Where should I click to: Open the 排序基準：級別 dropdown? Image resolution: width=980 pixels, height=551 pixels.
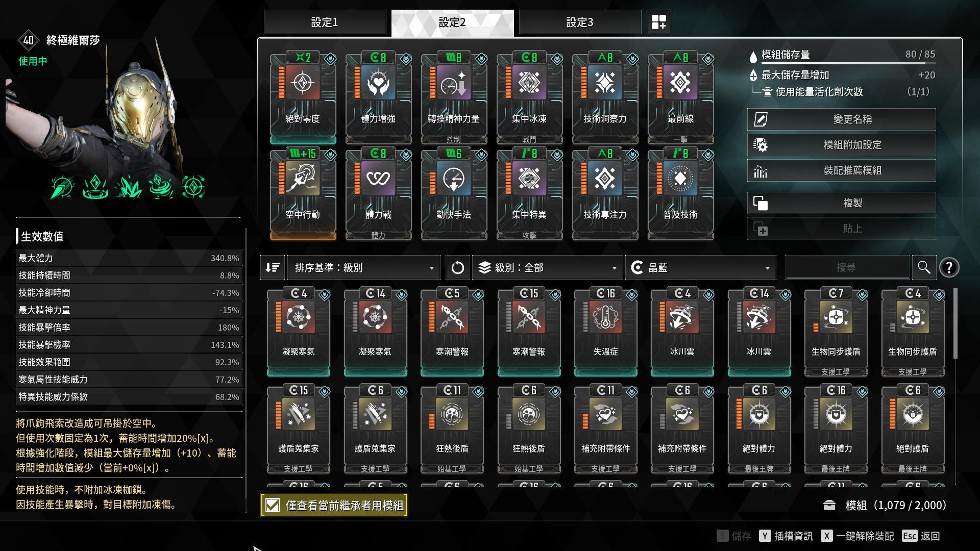coord(363,267)
